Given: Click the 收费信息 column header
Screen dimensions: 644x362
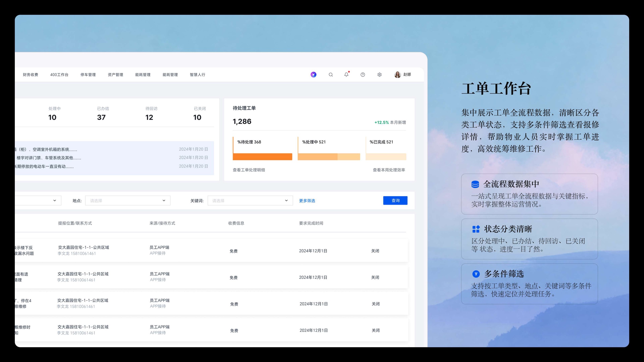Looking at the screenshot, I should (236, 223).
